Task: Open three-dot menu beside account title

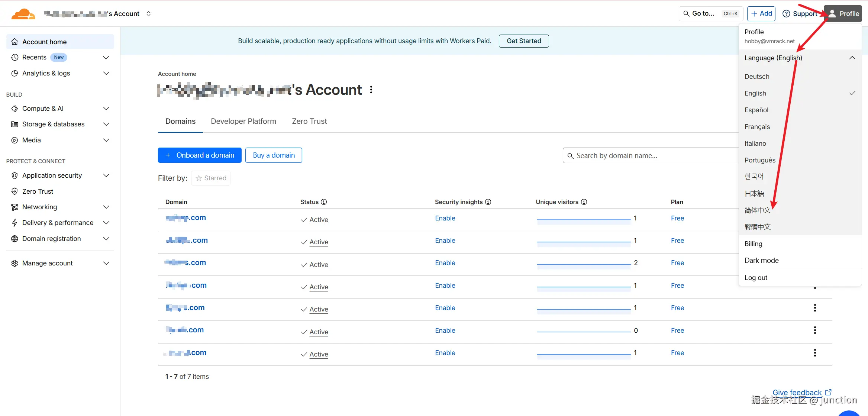Action: click(371, 90)
